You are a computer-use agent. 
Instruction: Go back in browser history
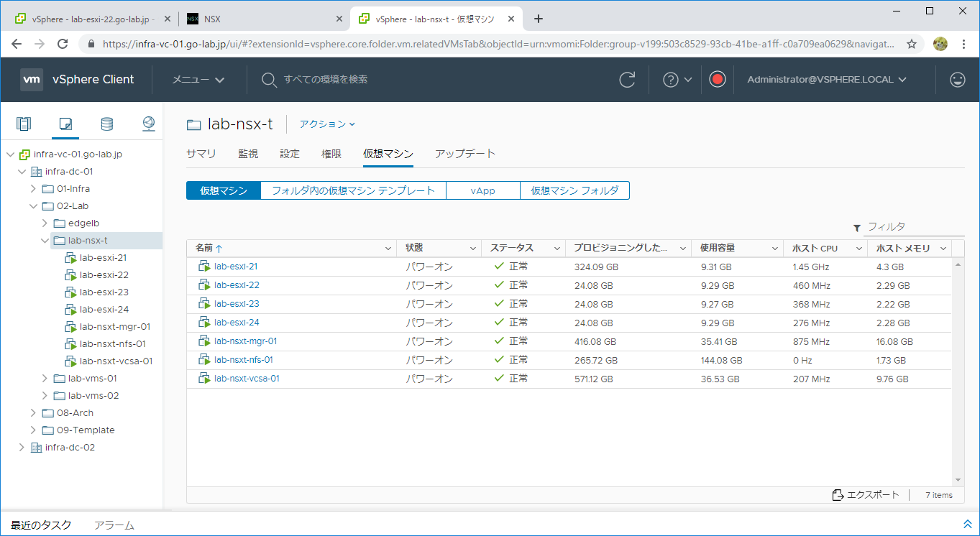(x=17, y=44)
